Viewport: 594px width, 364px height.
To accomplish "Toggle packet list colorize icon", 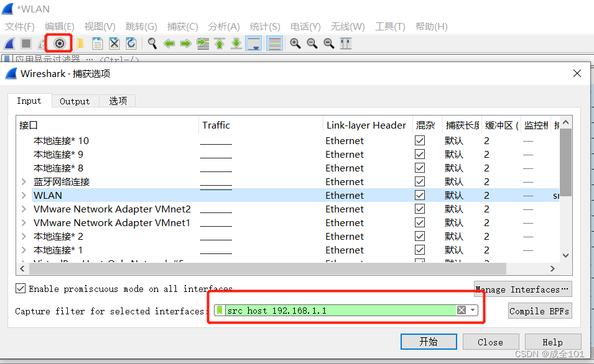I will 275,43.
